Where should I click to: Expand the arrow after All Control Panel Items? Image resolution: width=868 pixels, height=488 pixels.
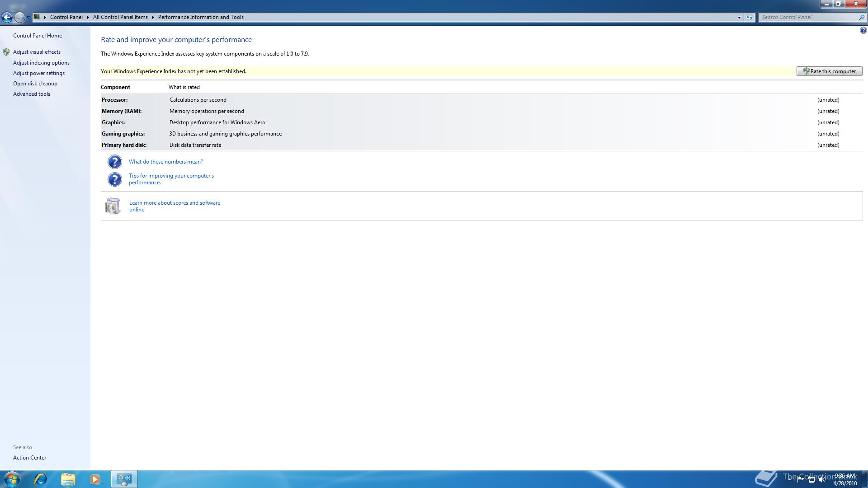(153, 17)
